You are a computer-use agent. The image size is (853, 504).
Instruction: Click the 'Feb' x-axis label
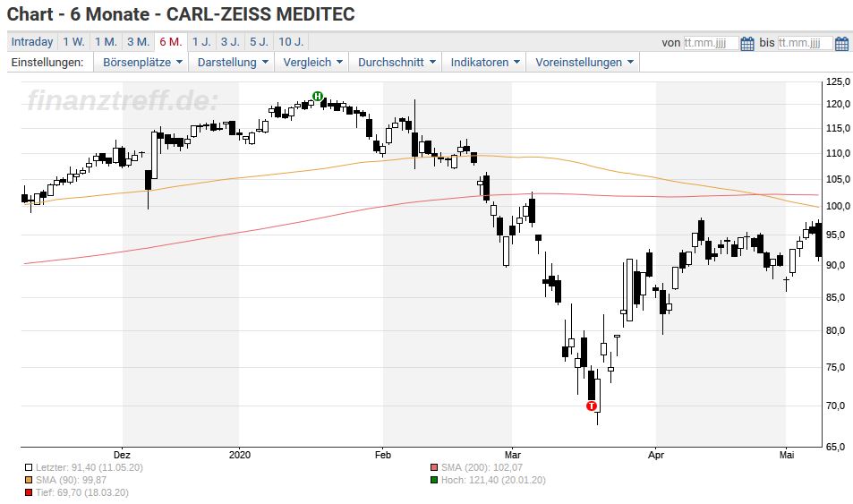383,455
